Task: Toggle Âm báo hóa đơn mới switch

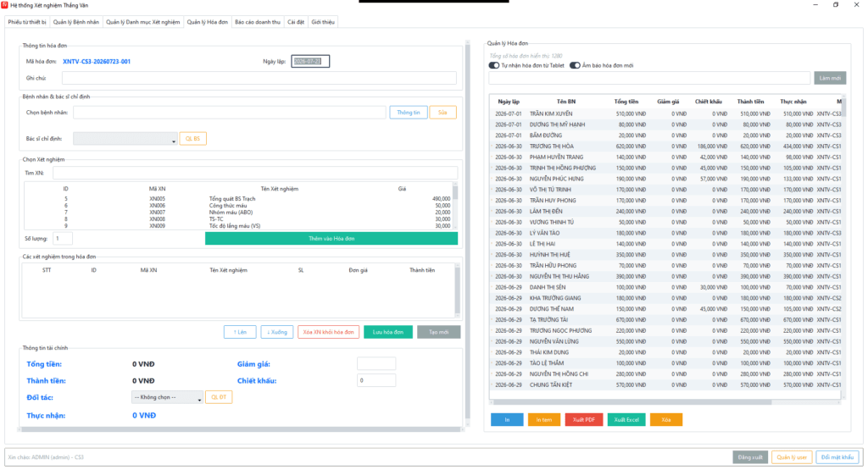Action: [x=575, y=65]
